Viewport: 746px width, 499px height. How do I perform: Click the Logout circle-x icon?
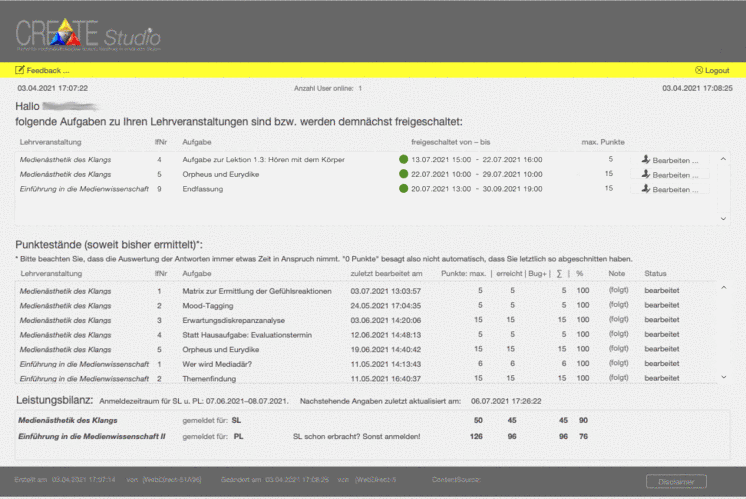tap(698, 70)
